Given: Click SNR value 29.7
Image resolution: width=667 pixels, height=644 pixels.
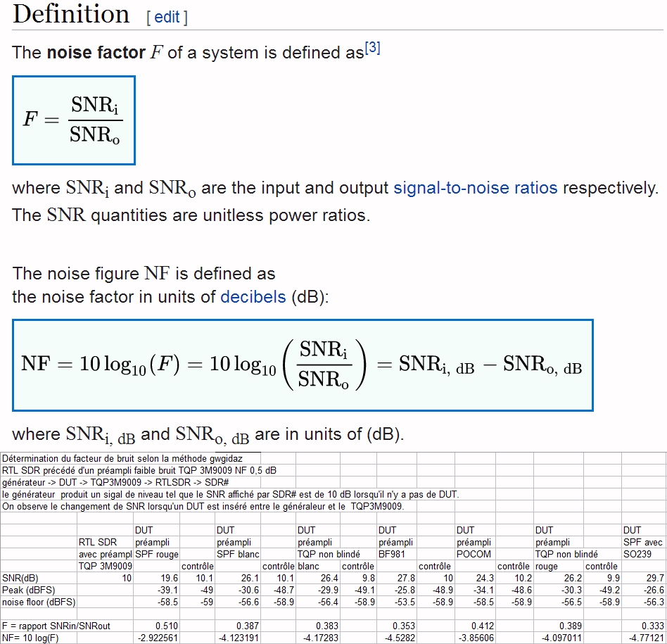Looking at the screenshot, I should pos(655,578).
